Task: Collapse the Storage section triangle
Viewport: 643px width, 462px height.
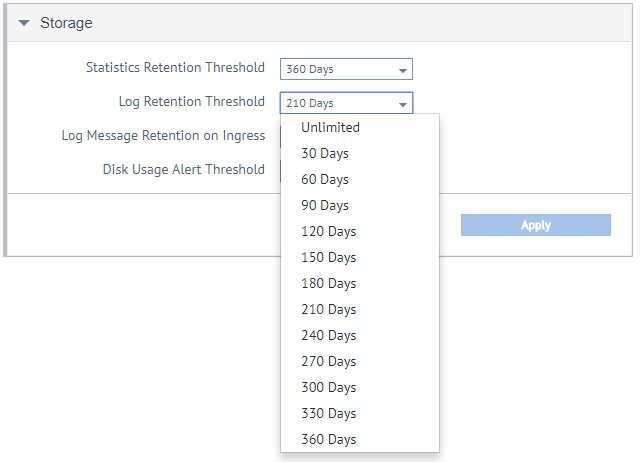Action: click(x=24, y=23)
